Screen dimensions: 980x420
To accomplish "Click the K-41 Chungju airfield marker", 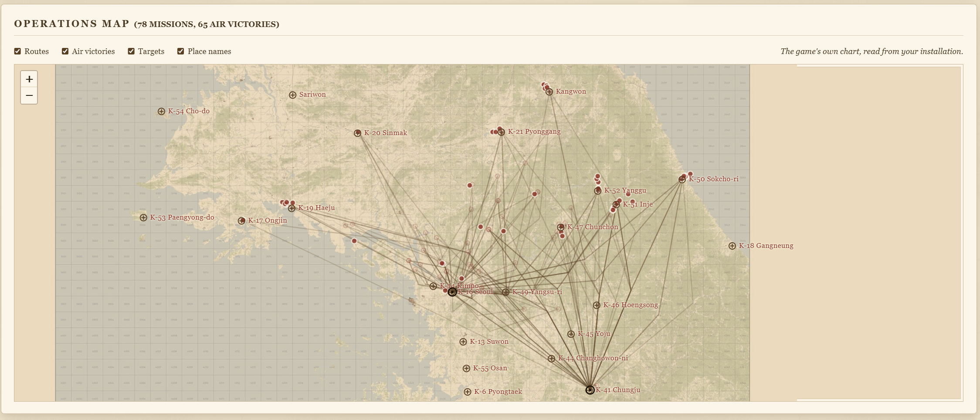I will [590, 390].
